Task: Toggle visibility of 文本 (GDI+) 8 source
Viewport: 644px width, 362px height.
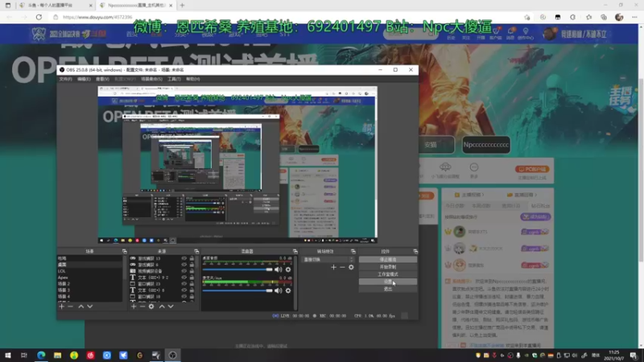Action: [x=184, y=290]
